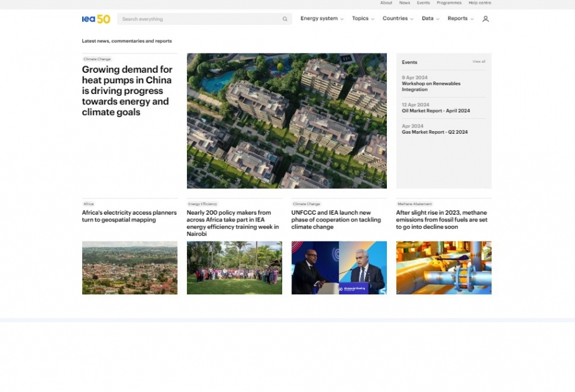Read the heat pumps in China headline
The width and height of the screenshot is (575, 392).
tap(127, 91)
